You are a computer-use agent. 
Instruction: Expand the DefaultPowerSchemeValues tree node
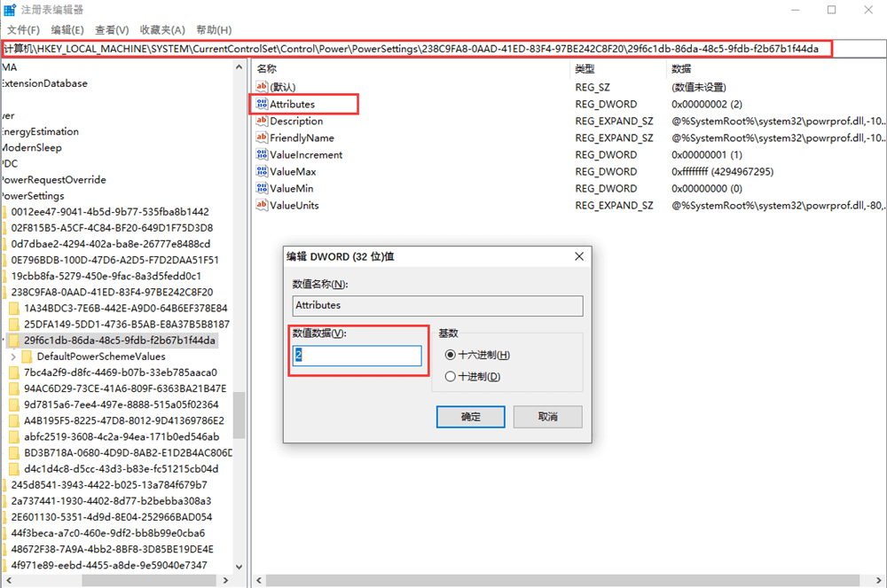(x=13, y=357)
